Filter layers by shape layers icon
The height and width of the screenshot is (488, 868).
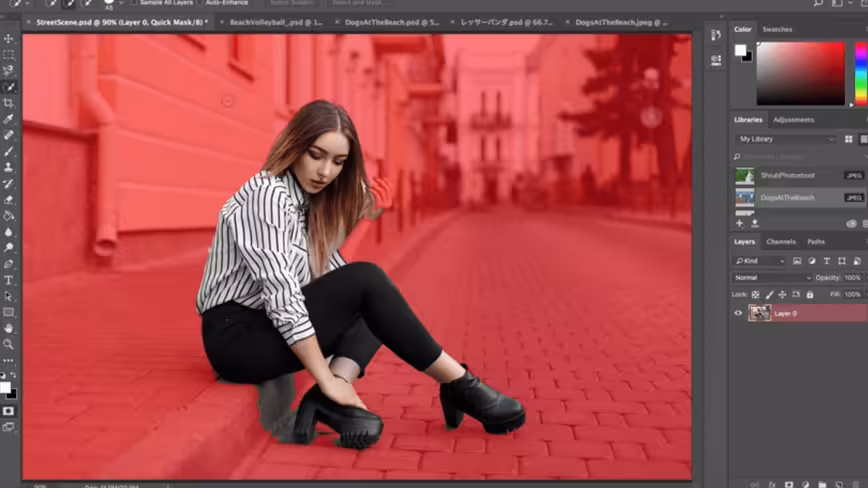point(841,261)
